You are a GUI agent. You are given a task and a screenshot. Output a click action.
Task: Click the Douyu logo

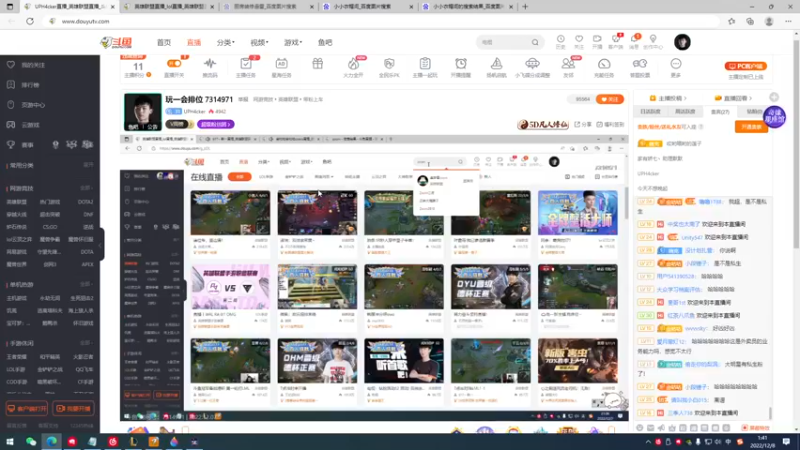pyautogui.click(x=116, y=42)
